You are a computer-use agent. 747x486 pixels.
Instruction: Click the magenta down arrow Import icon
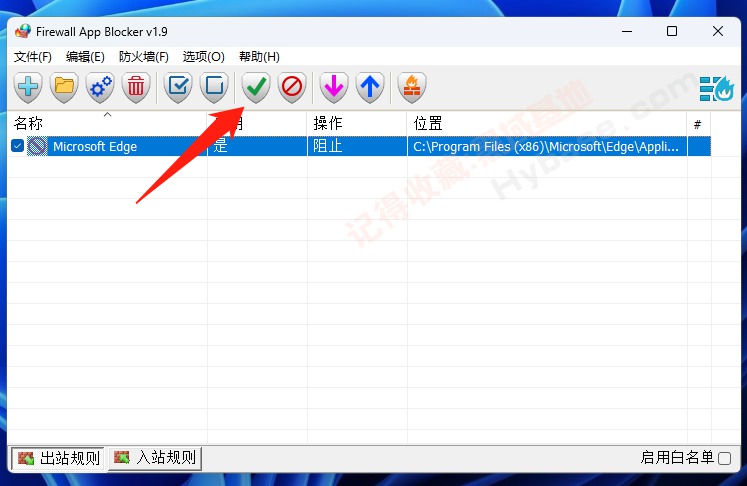334,87
